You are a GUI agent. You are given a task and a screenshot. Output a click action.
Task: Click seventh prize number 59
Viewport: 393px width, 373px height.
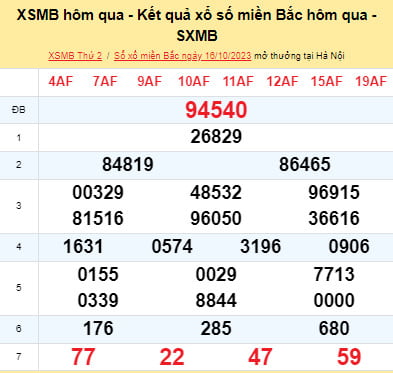click(349, 357)
